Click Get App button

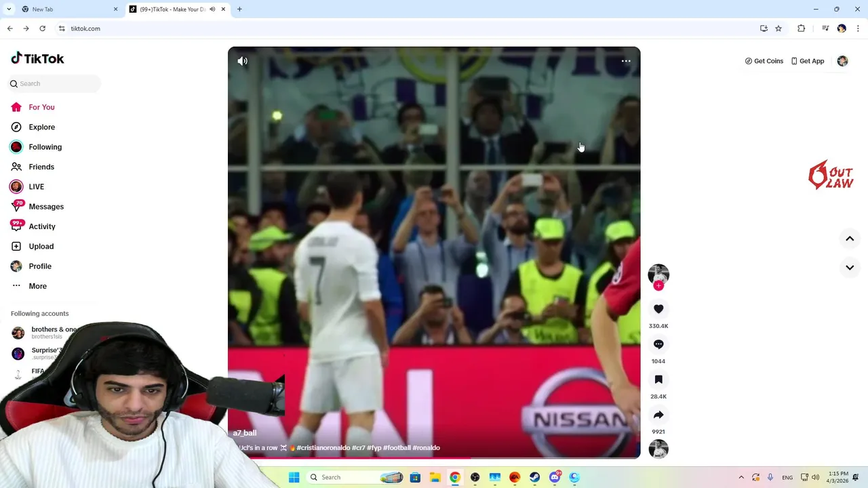click(x=808, y=61)
